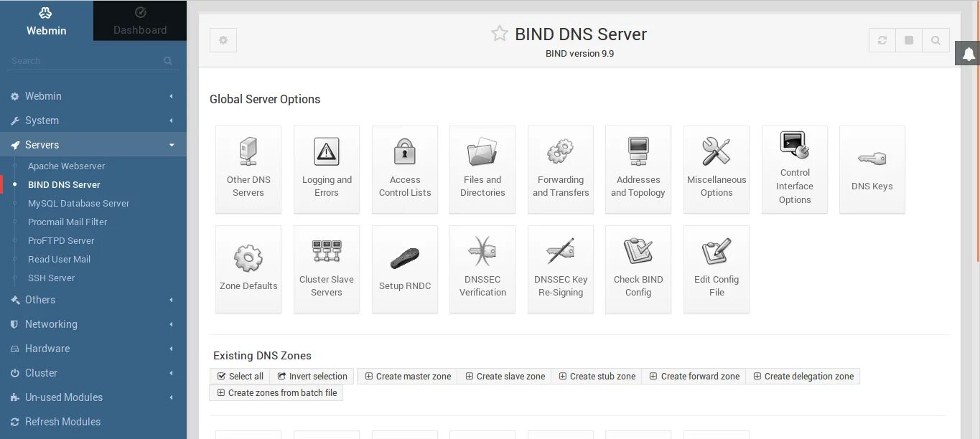This screenshot has height=439, width=980.
Task: Open Cluster Slave Servers page
Action: (x=327, y=270)
